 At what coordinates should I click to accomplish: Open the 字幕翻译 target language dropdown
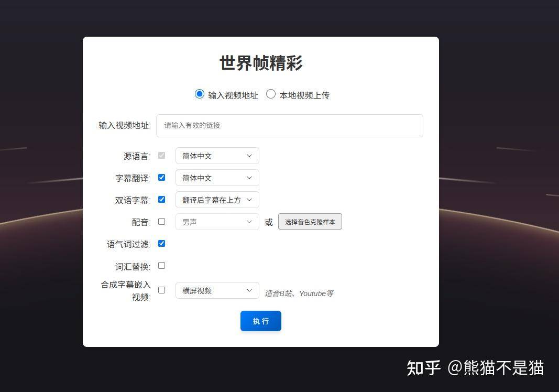pos(217,178)
